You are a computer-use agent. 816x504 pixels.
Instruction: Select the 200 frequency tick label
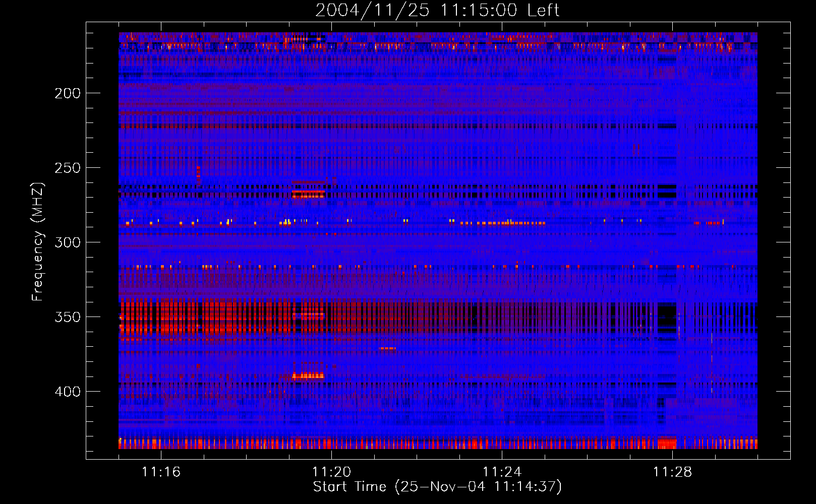click(68, 93)
